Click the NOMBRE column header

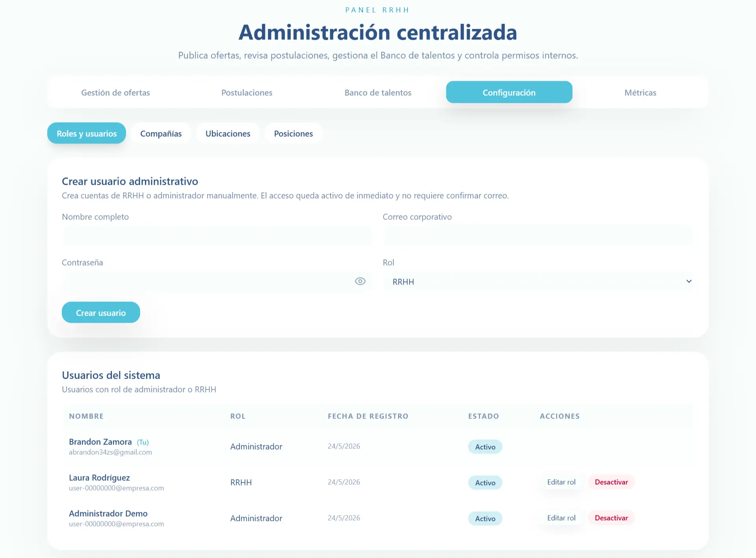coord(86,416)
